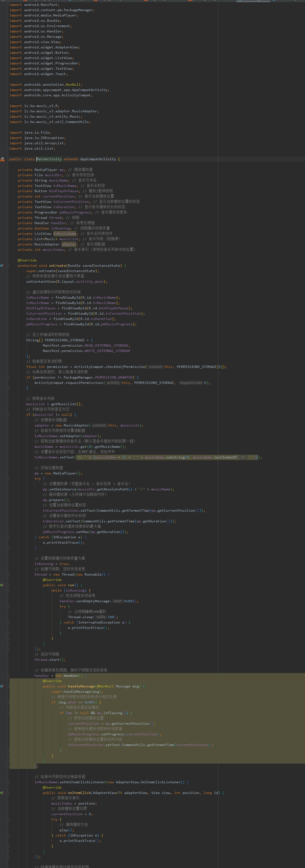Click the 'private int musicIndex' declaration
This screenshot has width=305, height=868.
pyautogui.click(x=42, y=250)
